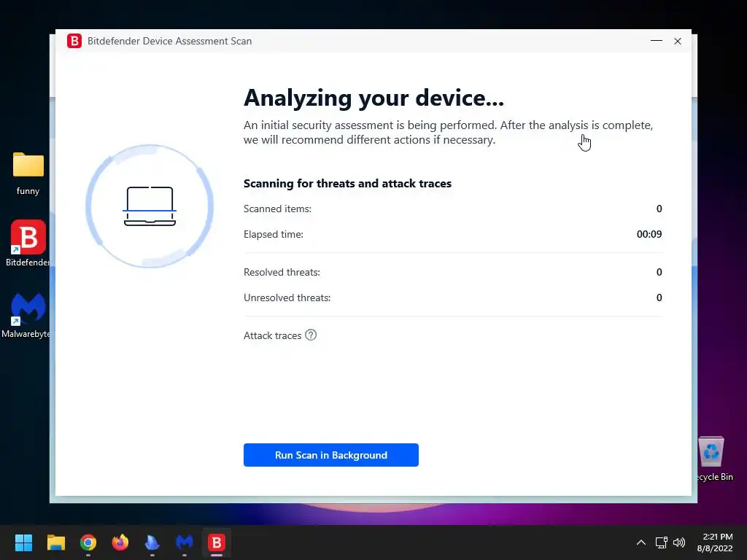Click Scanning for threats and attack traces
This screenshot has width=747, height=560.
pyautogui.click(x=347, y=183)
